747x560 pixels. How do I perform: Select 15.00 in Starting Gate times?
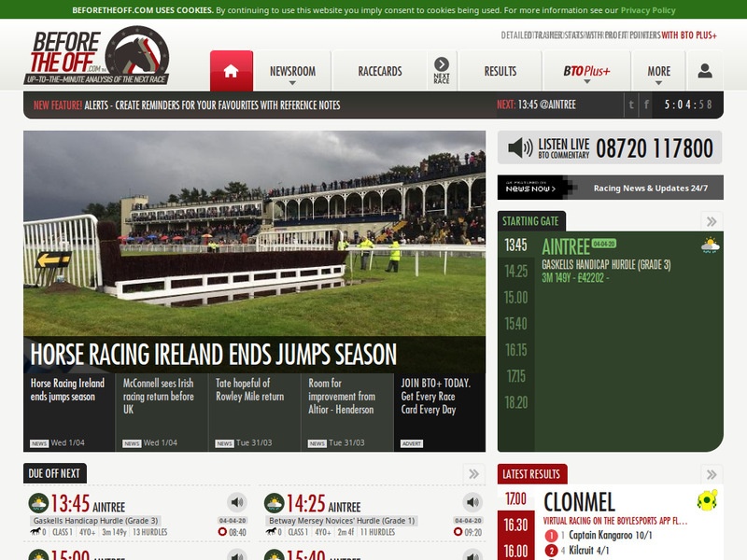(x=516, y=298)
